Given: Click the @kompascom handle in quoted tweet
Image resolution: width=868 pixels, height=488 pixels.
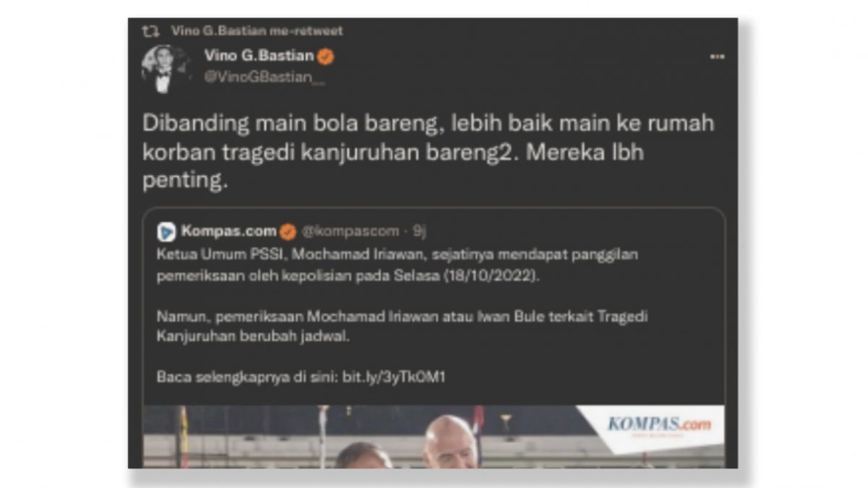Looking at the screenshot, I should pyautogui.click(x=350, y=231).
